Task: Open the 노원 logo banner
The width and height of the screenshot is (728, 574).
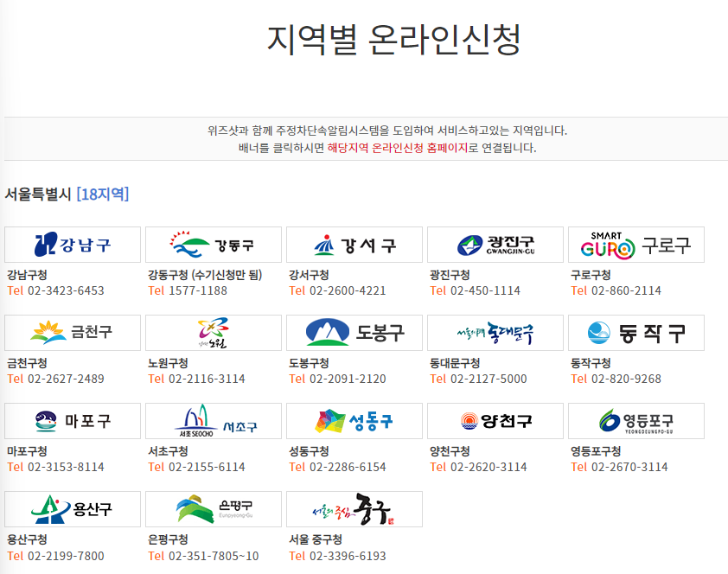Action: [x=214, y=333]
